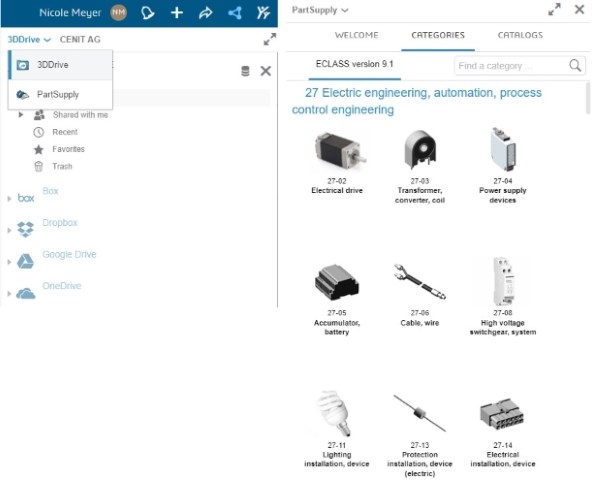The width and height of the screenshot is (600, 485).
Task: Open the 27-13 Protection installation category
Action: pos(420,436)
